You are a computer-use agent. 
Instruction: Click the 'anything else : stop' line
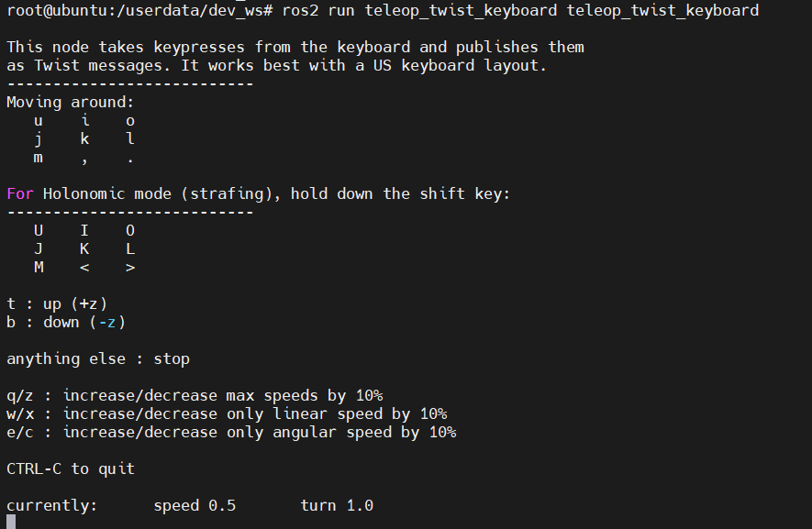(98, 359)
